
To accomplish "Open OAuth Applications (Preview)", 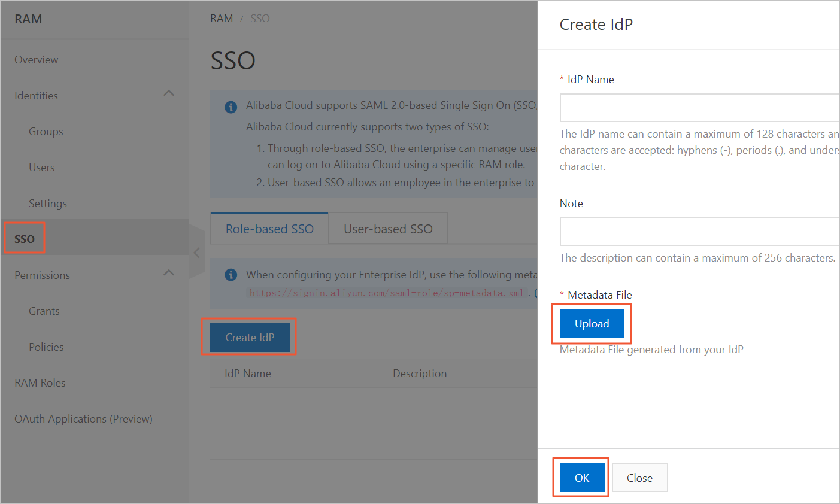I will tap(83, 419).
